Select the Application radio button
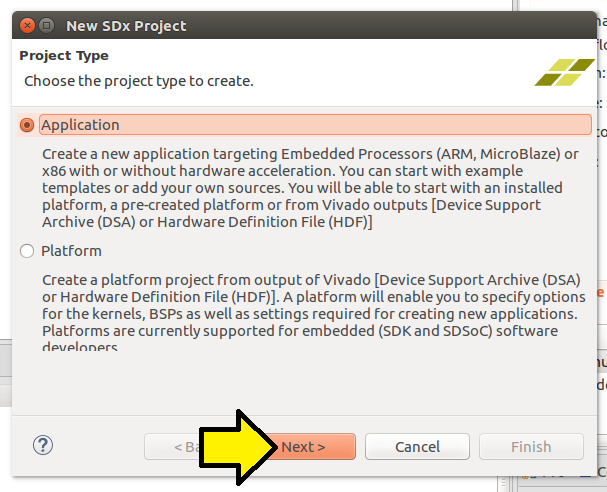The width and height of the screenshot is (607, 492). click(27, 125)
